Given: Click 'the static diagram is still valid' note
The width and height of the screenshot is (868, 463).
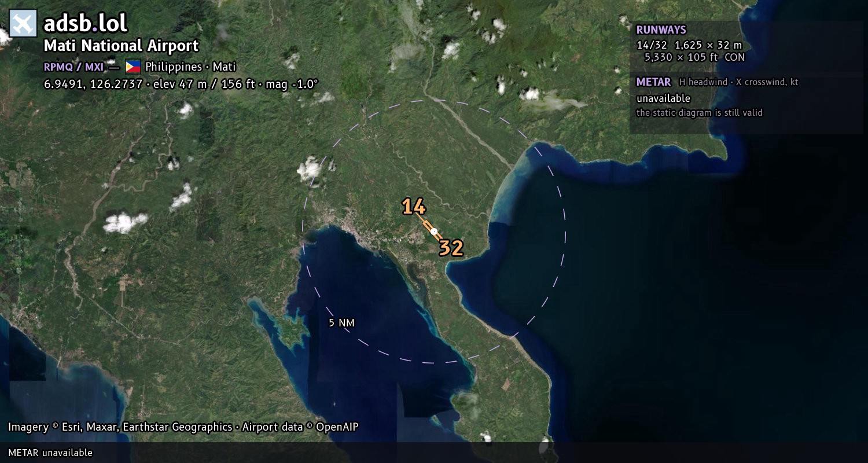Looking at the screenshot, I should tap(699, 113).
